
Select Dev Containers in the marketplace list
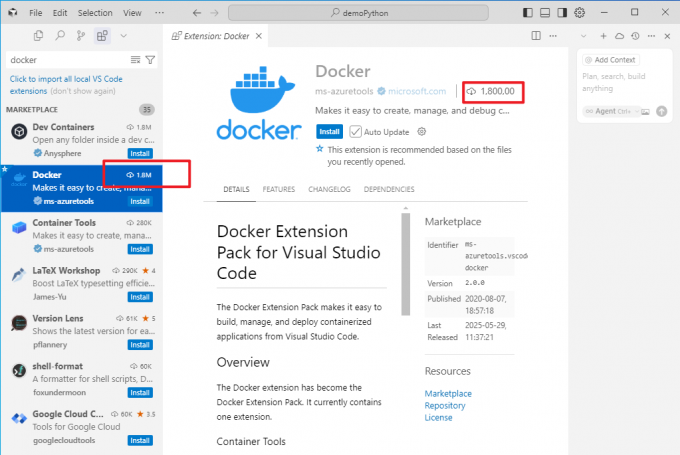click(82, 140)
